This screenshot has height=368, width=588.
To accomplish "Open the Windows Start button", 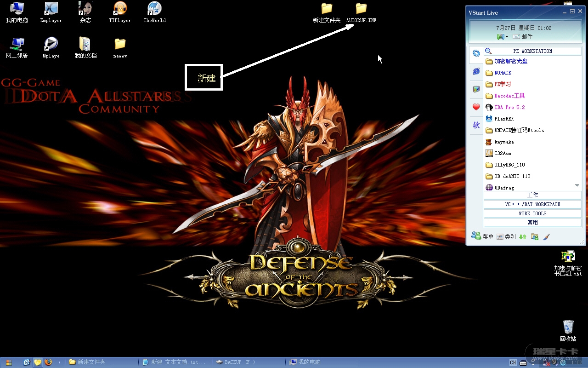I will tap(9, 362).
